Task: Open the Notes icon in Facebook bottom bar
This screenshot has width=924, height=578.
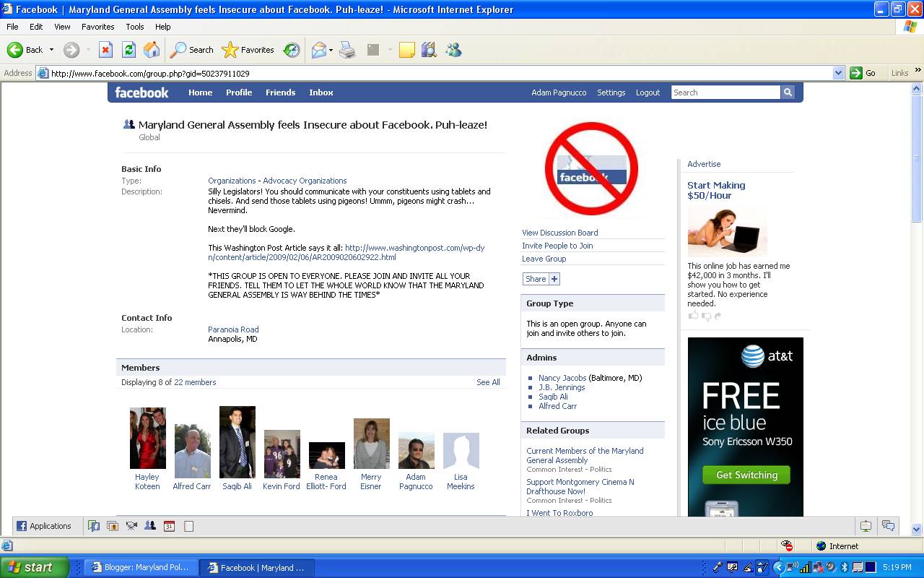Action: (188, 526)
